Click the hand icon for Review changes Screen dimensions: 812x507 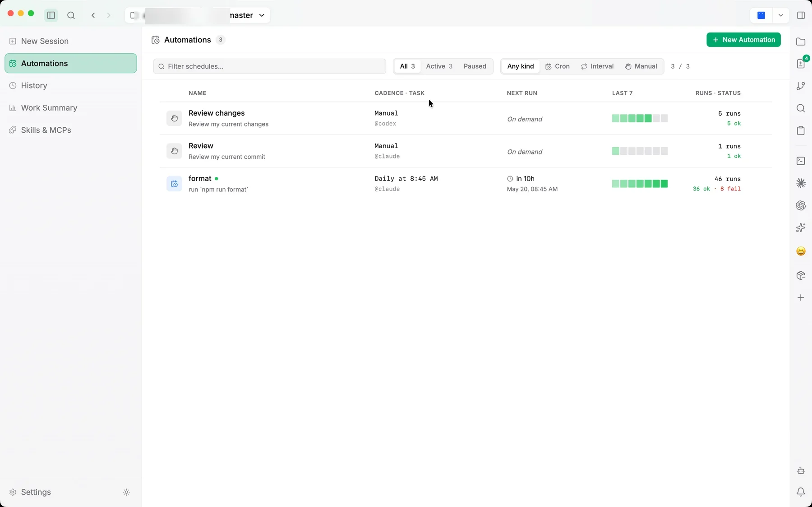click(x=174, y=118)
